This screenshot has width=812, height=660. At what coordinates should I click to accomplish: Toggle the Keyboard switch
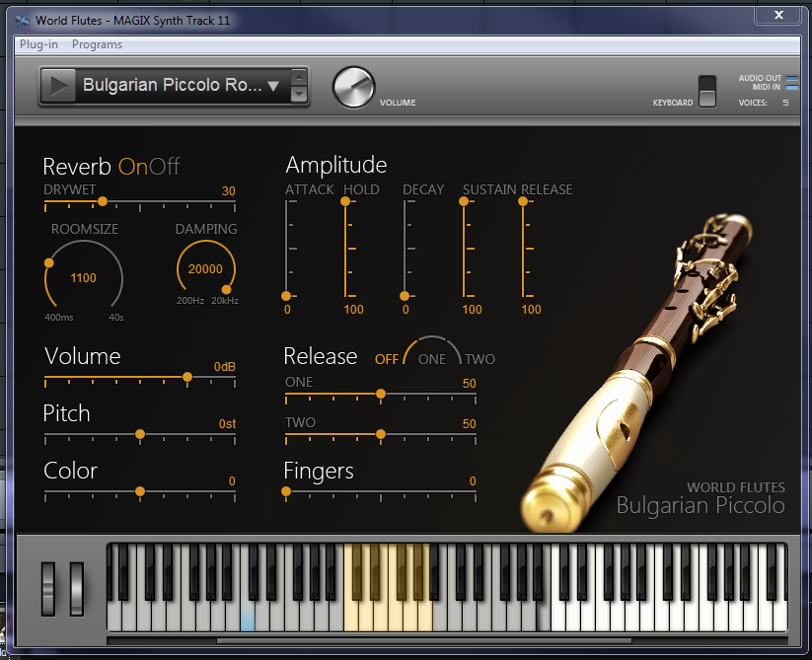tap(706, 92)
